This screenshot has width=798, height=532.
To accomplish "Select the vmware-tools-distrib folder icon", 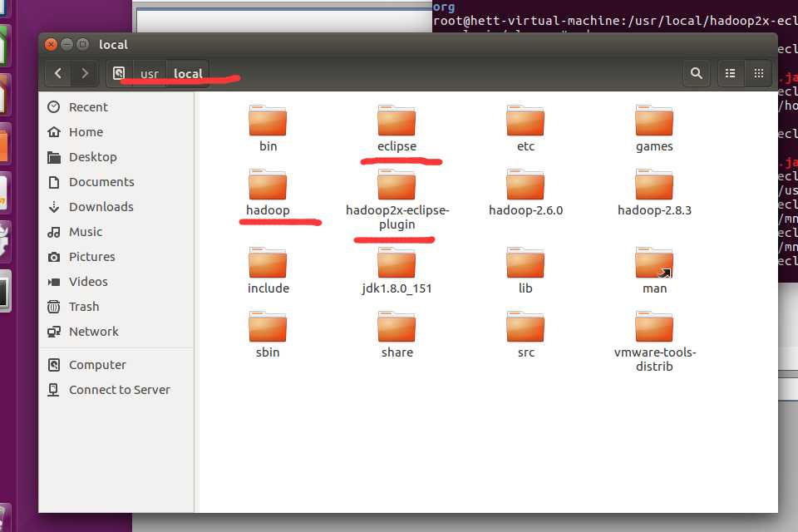I will pyautogui.click(x=654, y=328).
